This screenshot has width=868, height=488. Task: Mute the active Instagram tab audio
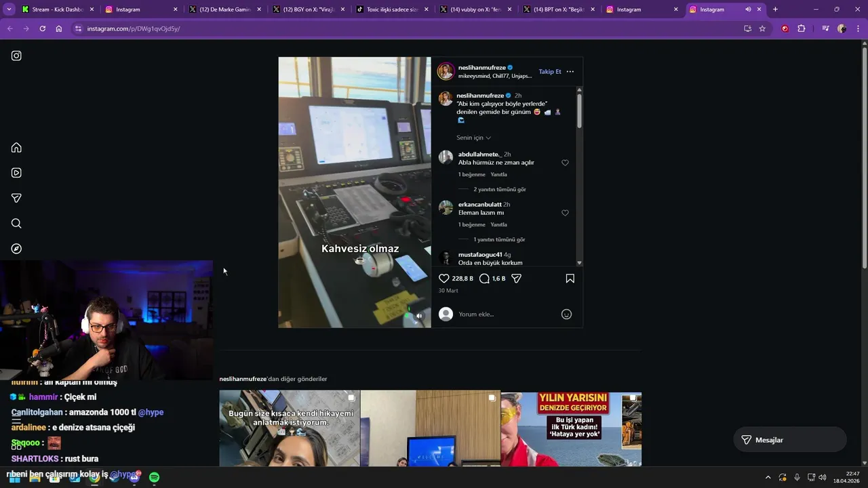pos(748,9)
